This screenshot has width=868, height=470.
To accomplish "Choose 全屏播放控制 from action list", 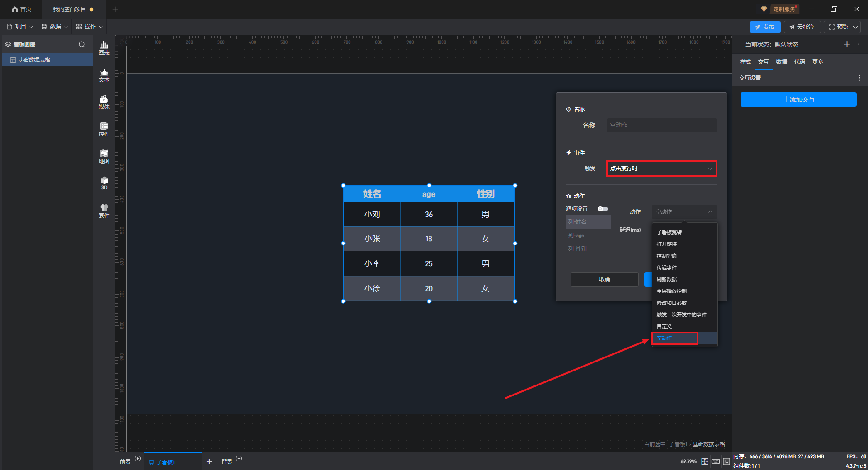I will (684, 291).
